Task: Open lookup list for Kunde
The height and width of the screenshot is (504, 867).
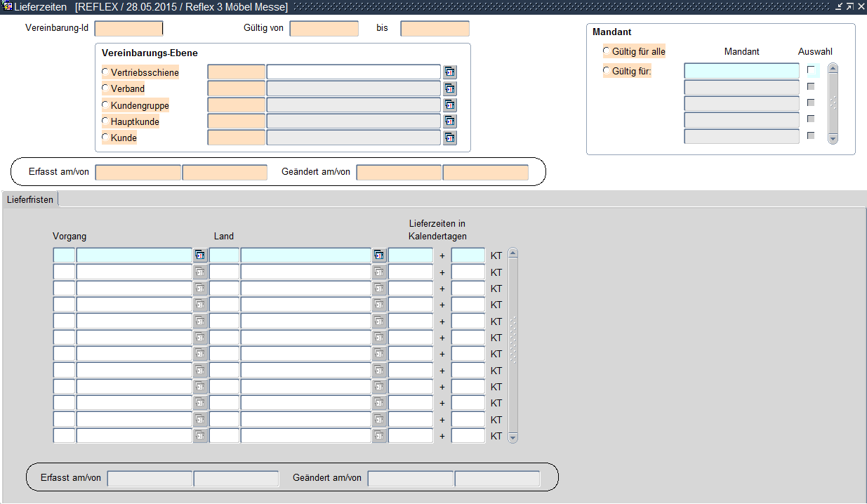Action: (x=450, y=138)
